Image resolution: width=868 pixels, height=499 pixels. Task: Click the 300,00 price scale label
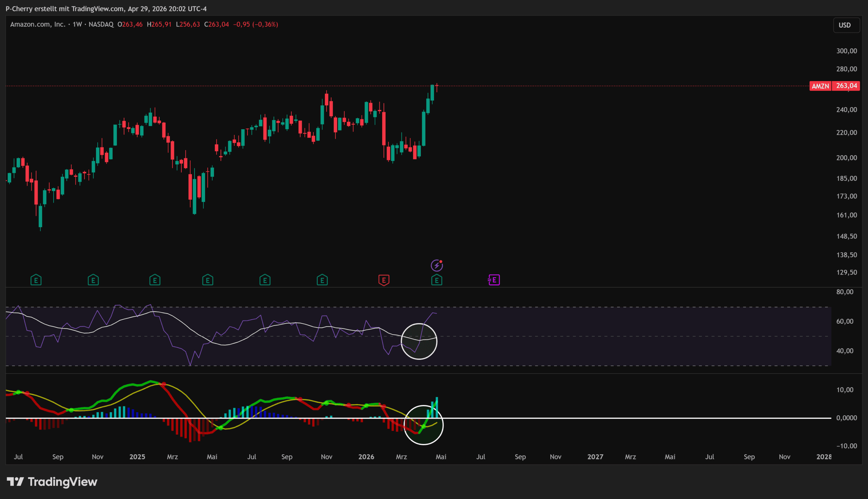846,51
